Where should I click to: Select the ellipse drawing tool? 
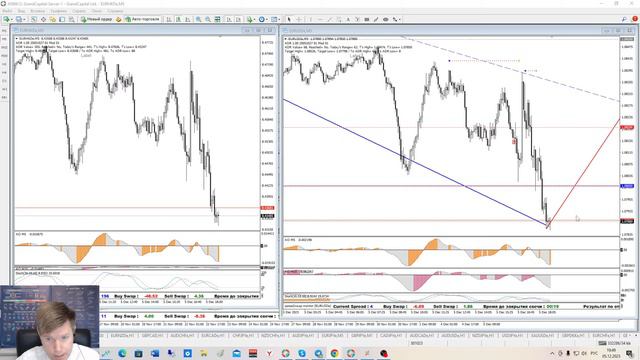385,19
